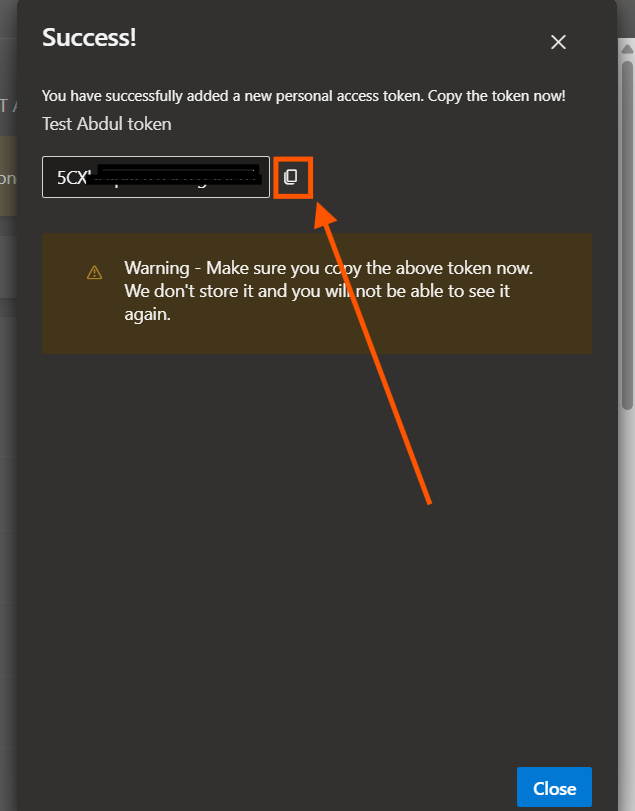Click the vertical scrollbar thumb
635x811 pixels.
click(x=627, y=235)
